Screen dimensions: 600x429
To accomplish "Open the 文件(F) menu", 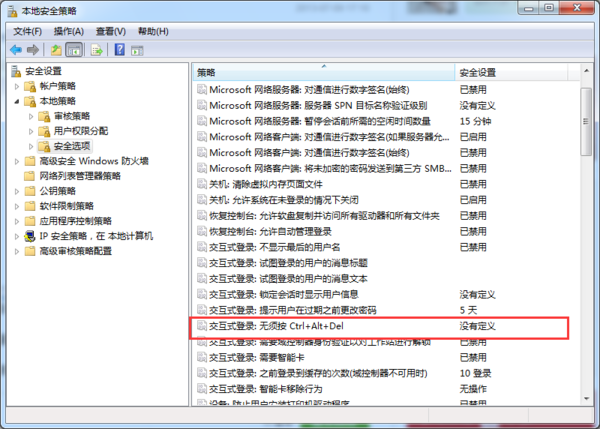I will tap(27, 31).
